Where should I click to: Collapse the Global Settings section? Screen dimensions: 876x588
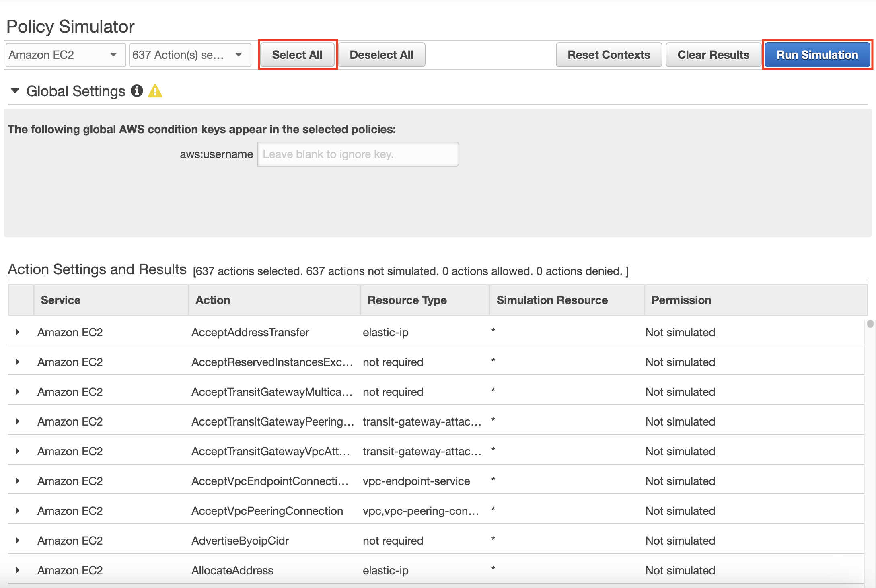[15, 91]
